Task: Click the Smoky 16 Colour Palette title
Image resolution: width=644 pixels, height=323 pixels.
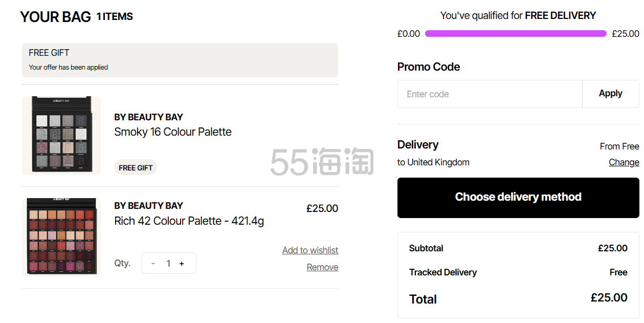Action: tap(173, 132)
